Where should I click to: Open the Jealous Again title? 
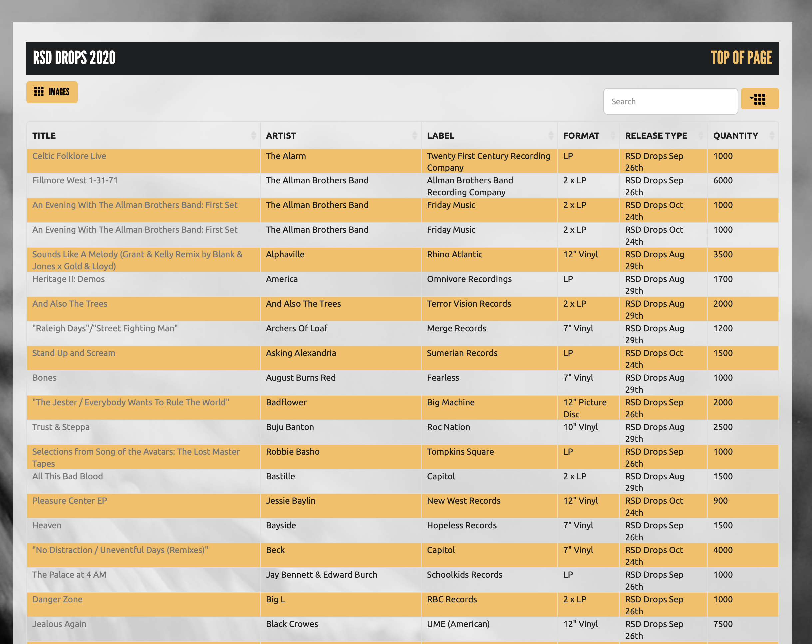[x=59, y=624]
